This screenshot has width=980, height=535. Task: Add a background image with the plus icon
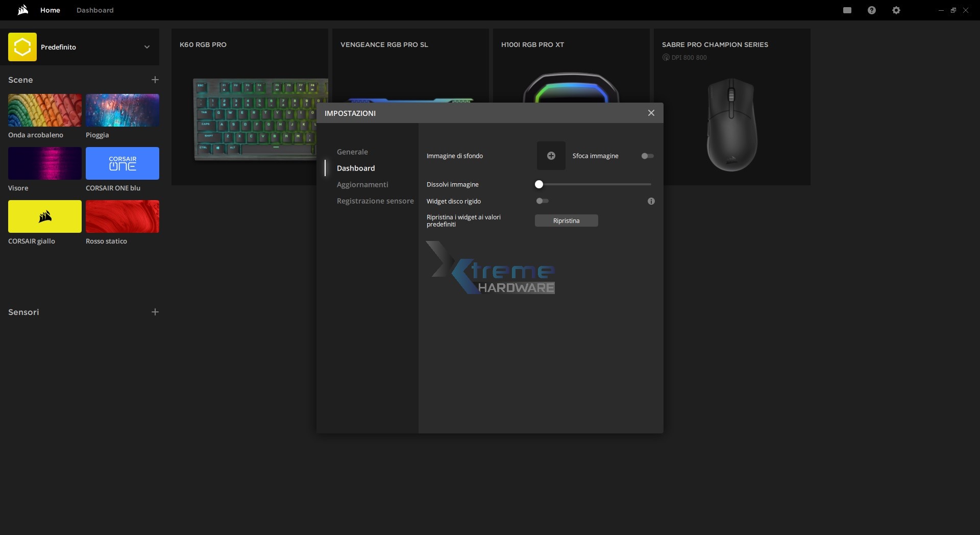[x=551, y=156]
